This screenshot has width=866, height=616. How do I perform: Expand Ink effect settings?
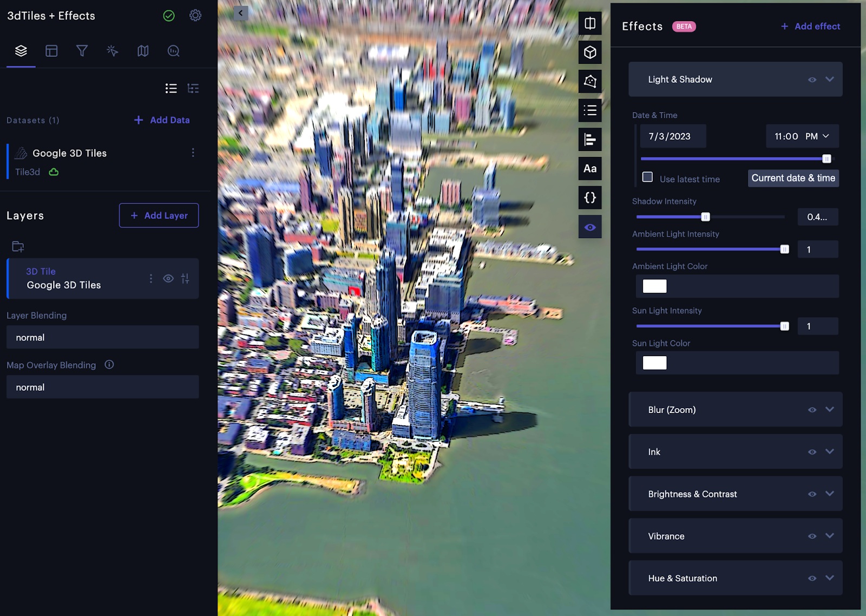[x=830, y=451]
